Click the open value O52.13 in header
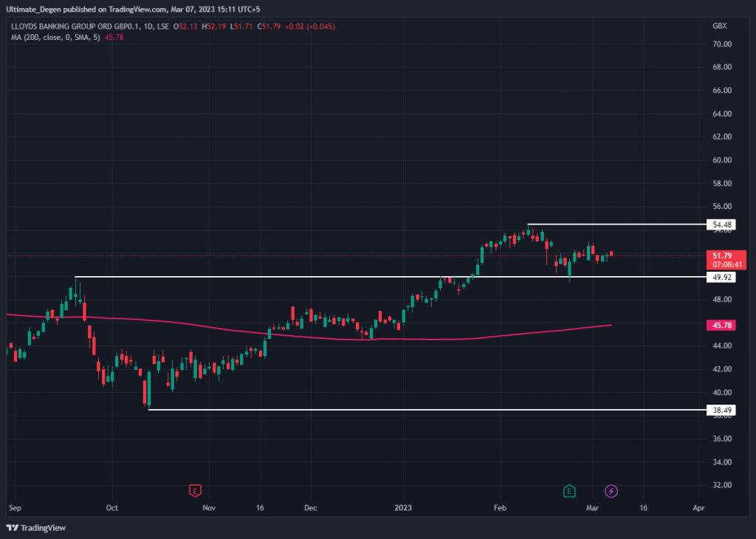This screenshot has width=756, height=539. 185,27
